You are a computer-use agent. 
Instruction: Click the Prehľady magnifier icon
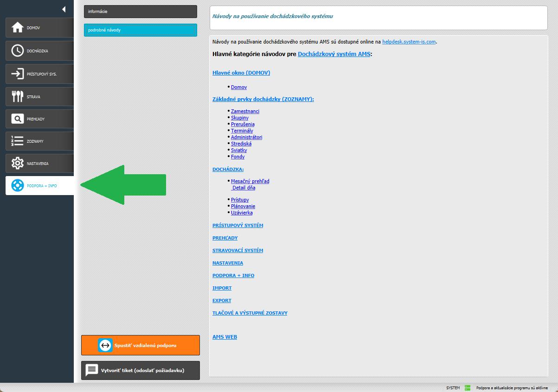tap(17, 119)
